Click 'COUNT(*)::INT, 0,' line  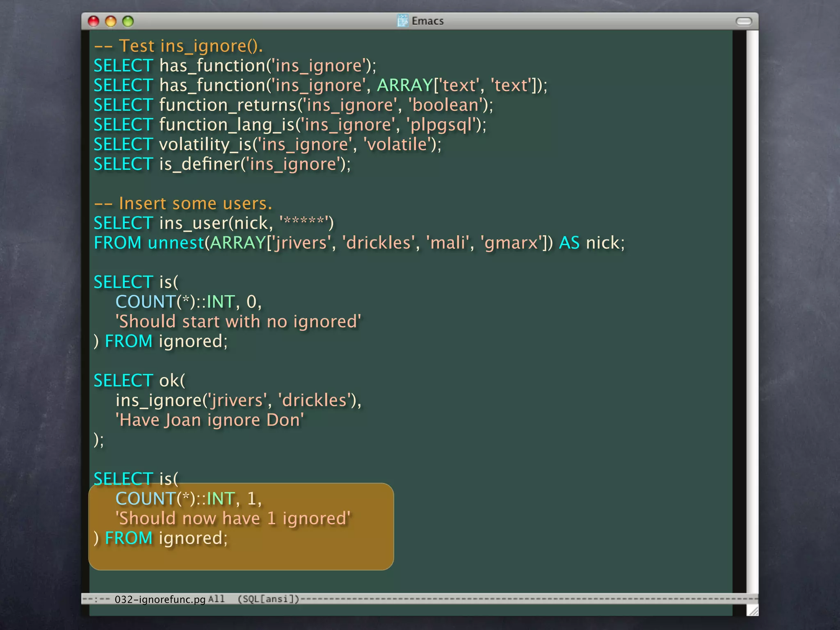pyautogui.click(x=189, y=302)
